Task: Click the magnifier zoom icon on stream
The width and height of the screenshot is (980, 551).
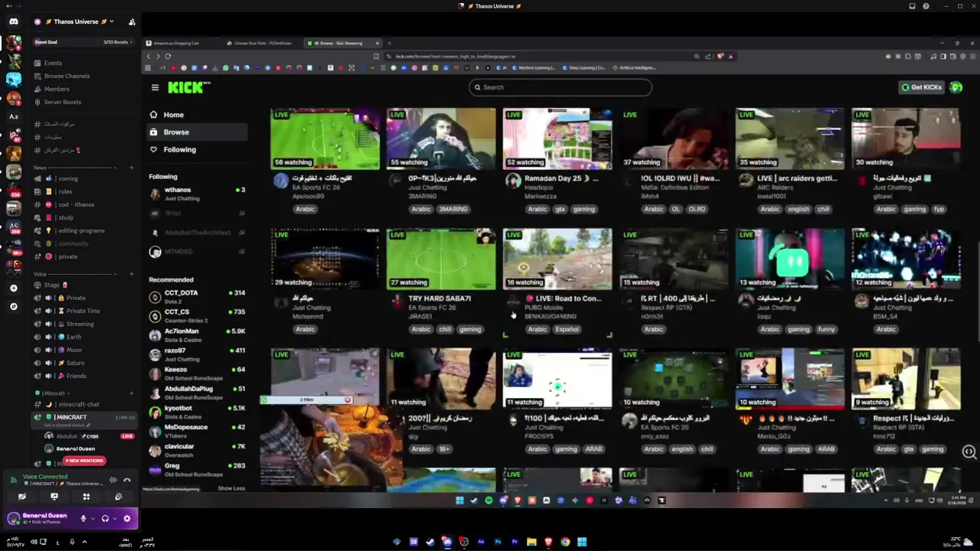Action: [x=969, y=452]
